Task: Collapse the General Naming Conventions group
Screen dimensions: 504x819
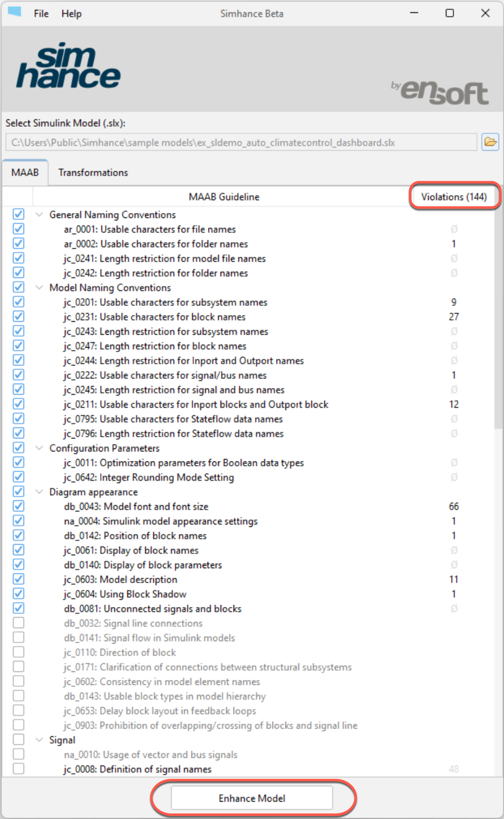Action: pos(39,215)
